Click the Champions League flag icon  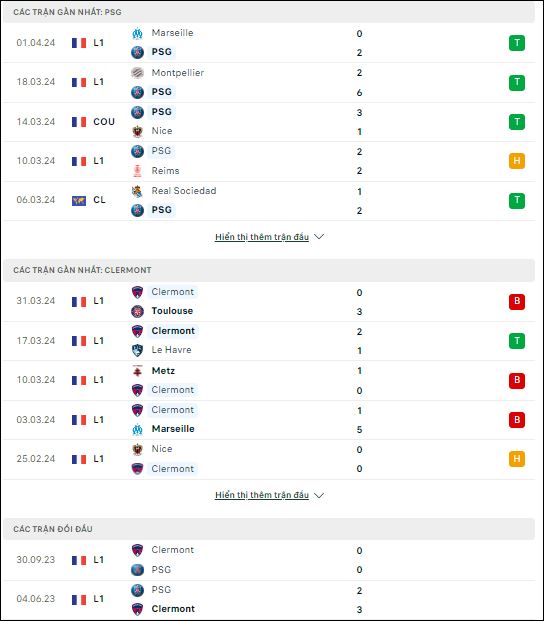[79, 201]
